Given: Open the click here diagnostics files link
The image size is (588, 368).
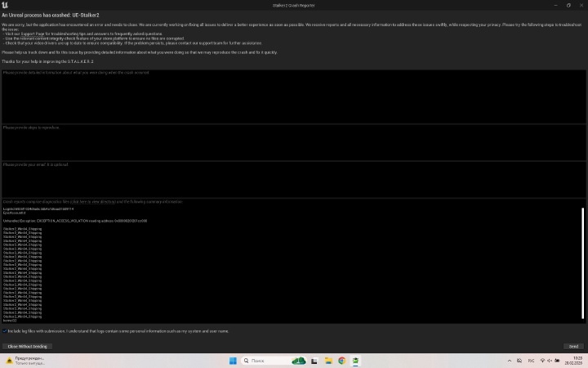Looking at the screenshot, I should click(x=79, y=201).
